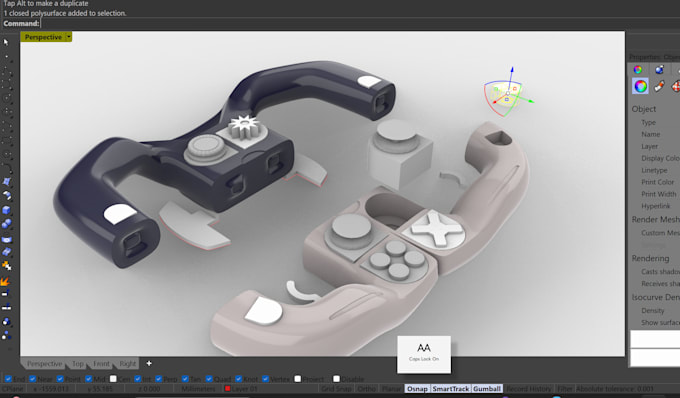
Task: Switch to the Perspective viewport tab
Action: pyautogui.click(x=44, y=364)
